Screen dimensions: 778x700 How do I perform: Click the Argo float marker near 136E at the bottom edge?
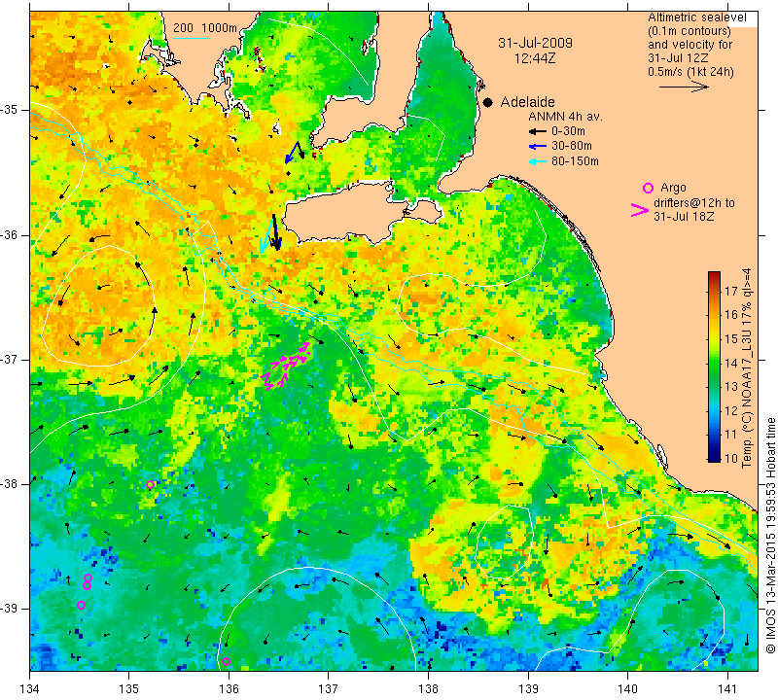(226, 661)
